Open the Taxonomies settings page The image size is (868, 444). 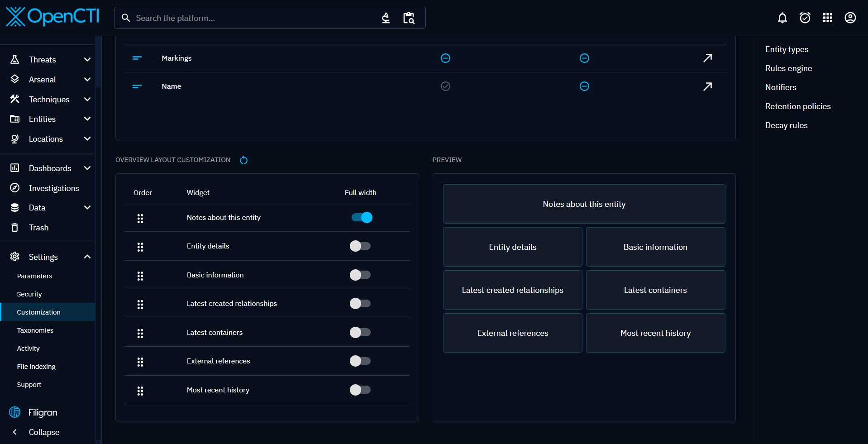point(35,330)
